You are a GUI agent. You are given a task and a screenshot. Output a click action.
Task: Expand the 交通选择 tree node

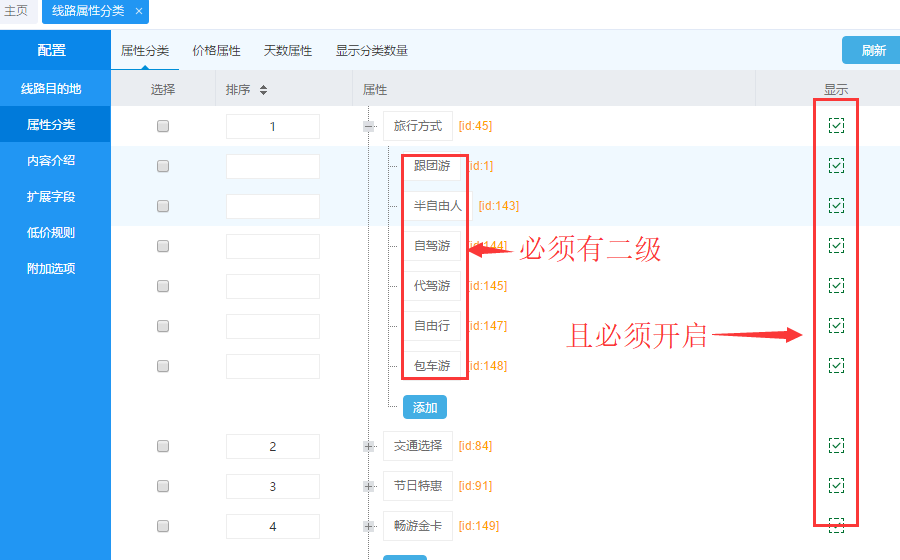point(369,447)
